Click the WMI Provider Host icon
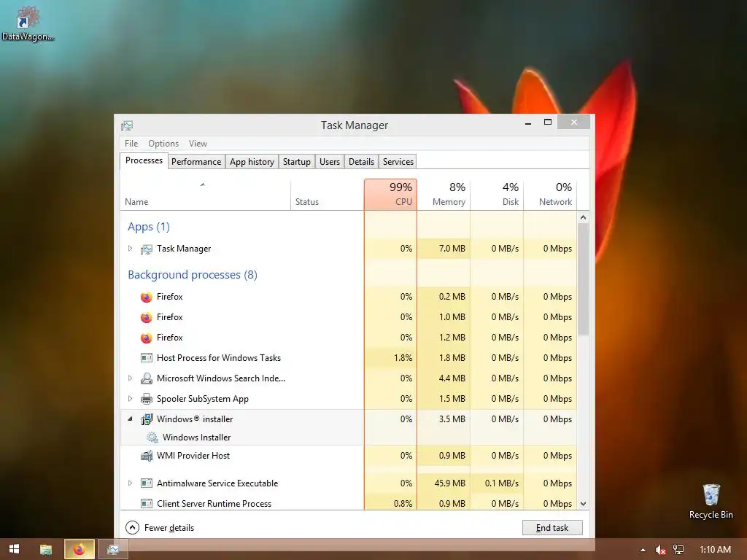 [x=146, y=456]
